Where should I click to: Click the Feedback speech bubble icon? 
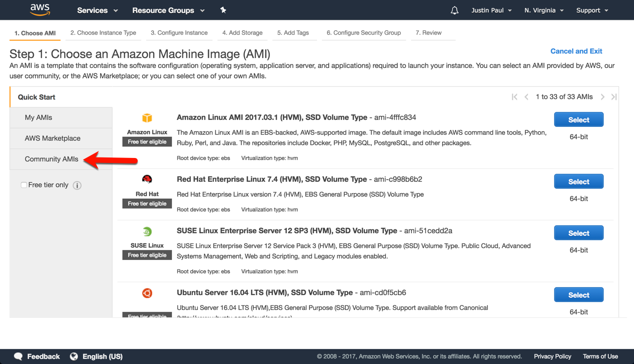[18, 357]
